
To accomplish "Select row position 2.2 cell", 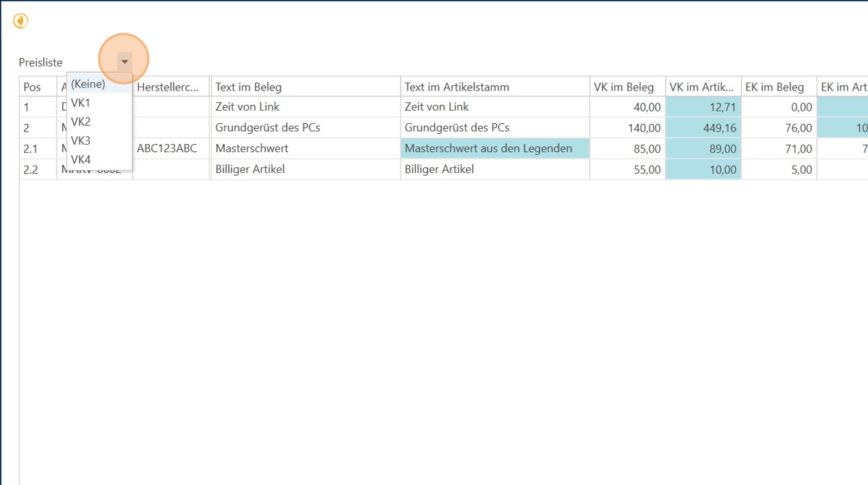I will point(37,169).
